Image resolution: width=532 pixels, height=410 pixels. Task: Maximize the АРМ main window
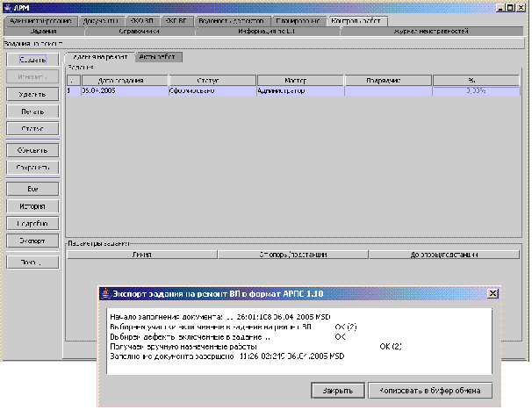point(510,8)
